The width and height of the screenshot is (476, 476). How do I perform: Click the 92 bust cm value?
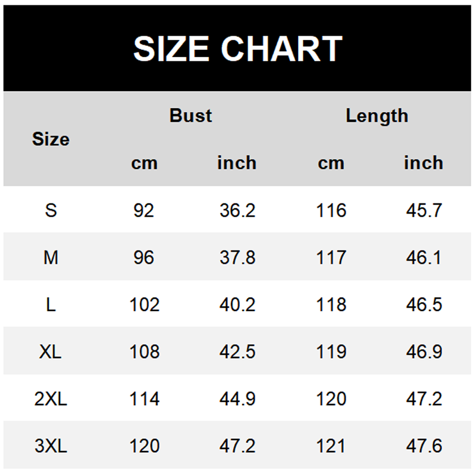click(144, 210)
